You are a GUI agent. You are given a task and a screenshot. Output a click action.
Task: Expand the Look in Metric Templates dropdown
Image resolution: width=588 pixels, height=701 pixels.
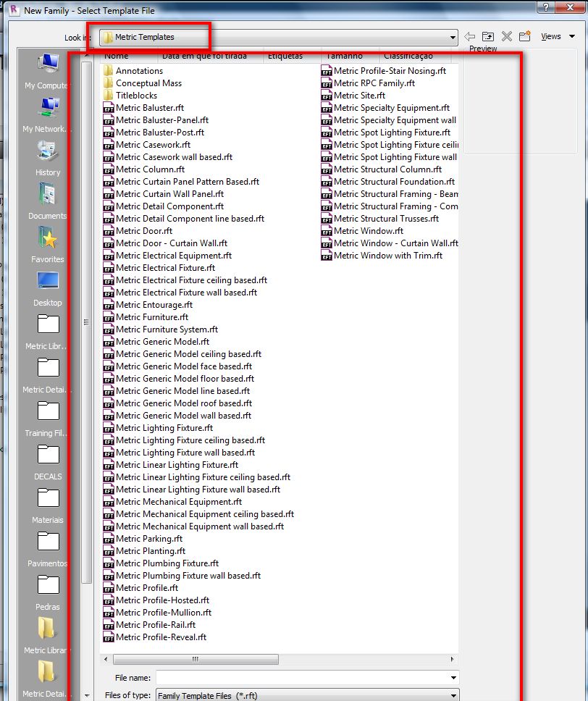tap(453, 38)
